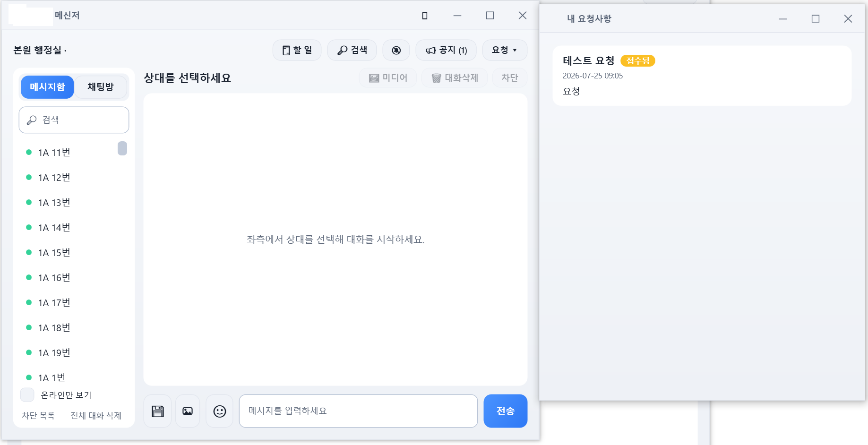The height and width of the screenshot is (445, 868).
Task: Click the save floppy disk icon
Action: click(x=158, y=411)
